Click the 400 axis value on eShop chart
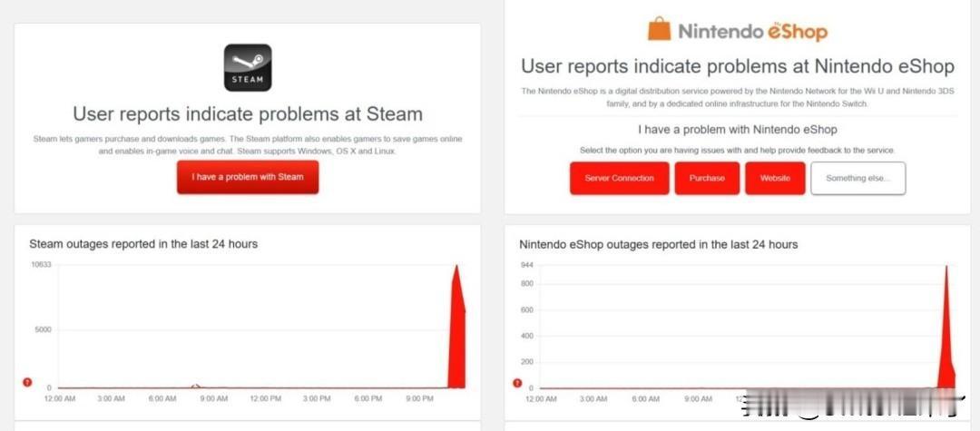 (527, 336)
